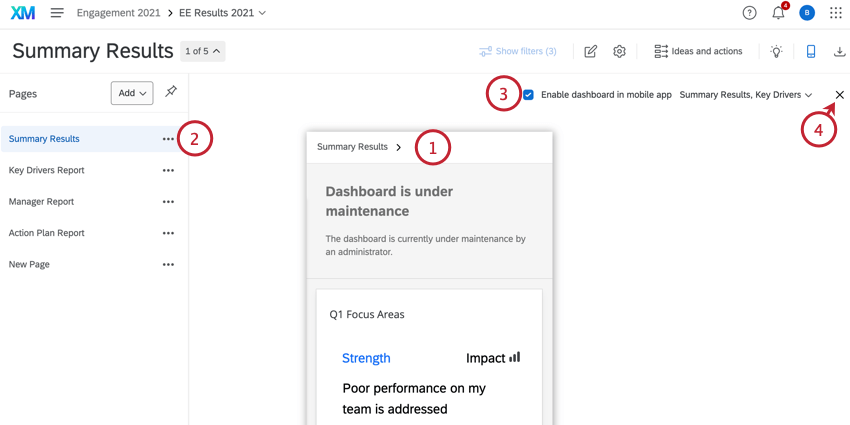Open options menu for Action Plan Report
The image size is (850, 425).
168,233
